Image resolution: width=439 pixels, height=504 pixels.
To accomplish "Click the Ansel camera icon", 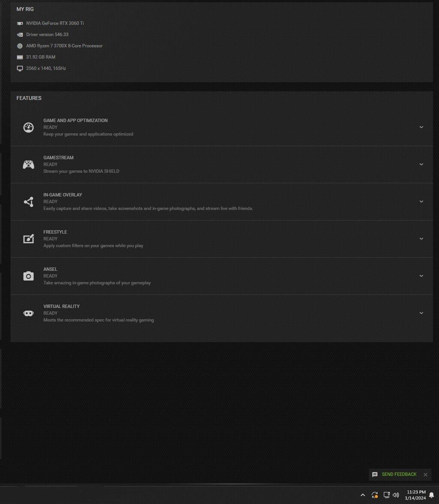I will (29, 276).
